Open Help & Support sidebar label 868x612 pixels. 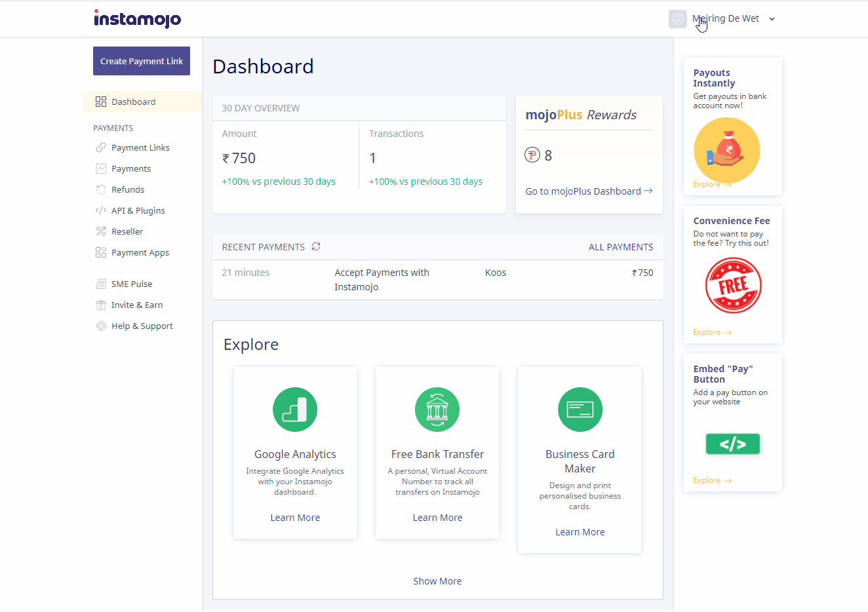pyautogui.click(x=142, y=326)
